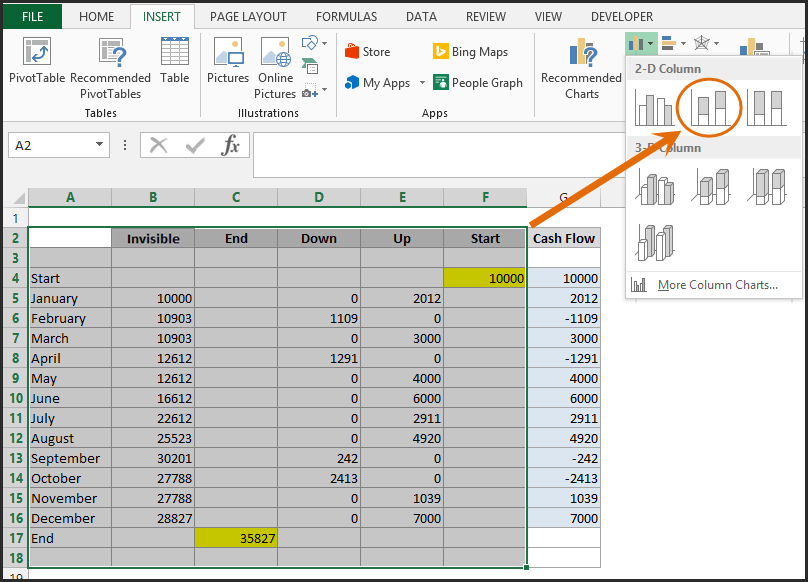Choose 2-D Stacked Column chart
Screen dimensions: 808x582
(x=710, y=108)
